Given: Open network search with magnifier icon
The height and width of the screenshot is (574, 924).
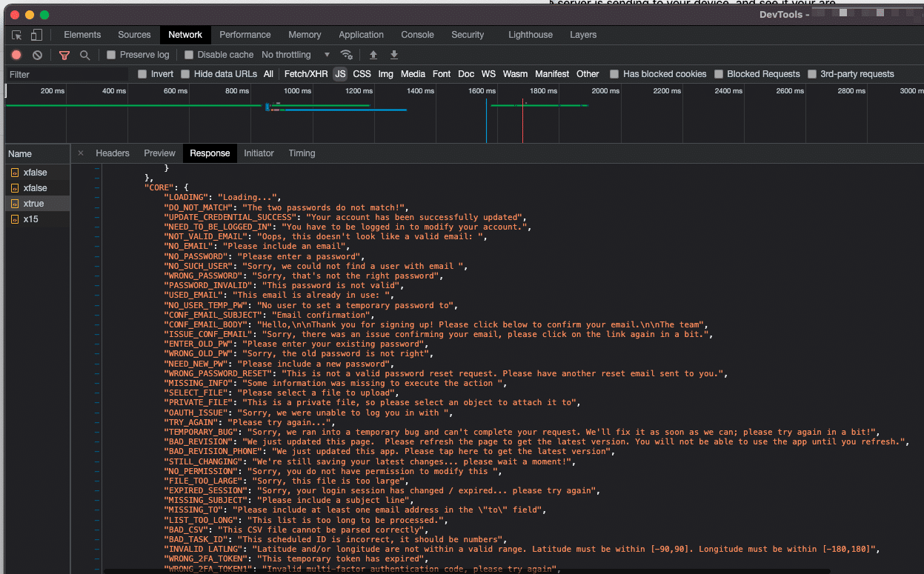Looking at the screenshot, I should pyautogui.click(x=84, y=55).
